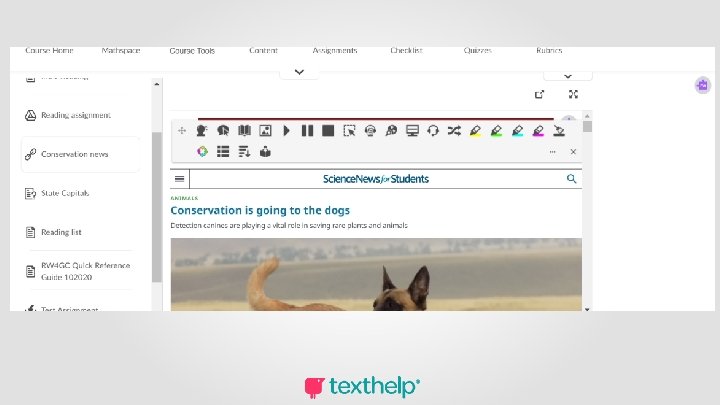The width and height of the screenshot is (720, 405).
Task: Click the ScienceNews search magnifier
Action: tap(571, 179)
